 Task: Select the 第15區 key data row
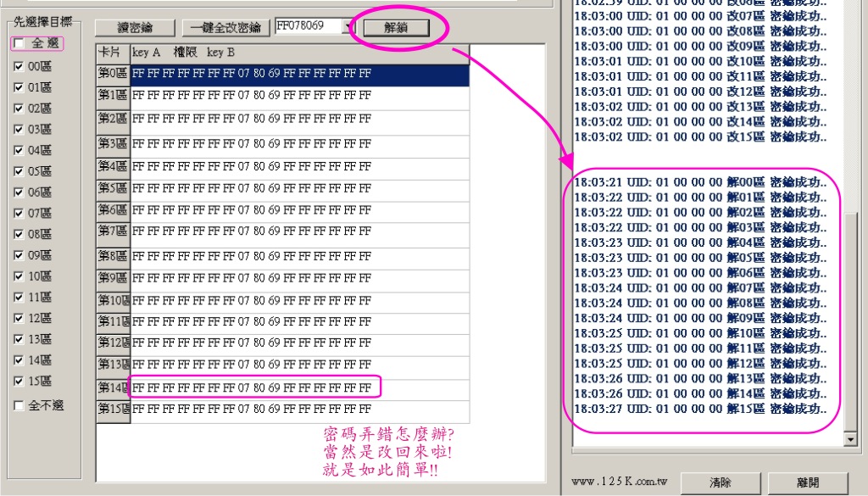pyautogui.click(x=254, y=410)
